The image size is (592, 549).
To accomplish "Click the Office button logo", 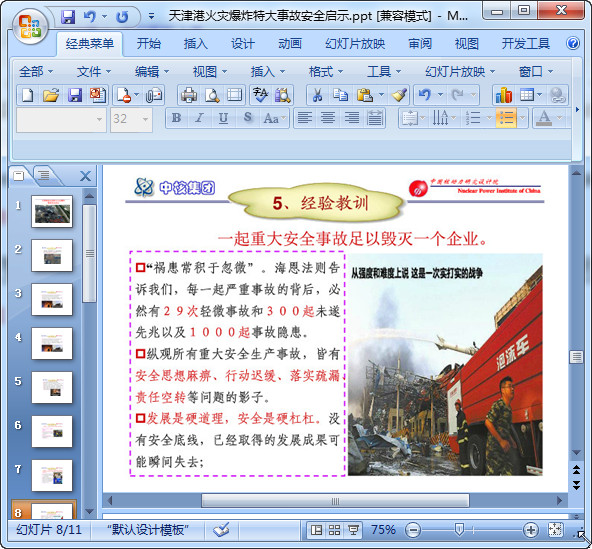I will click(30, 26).
